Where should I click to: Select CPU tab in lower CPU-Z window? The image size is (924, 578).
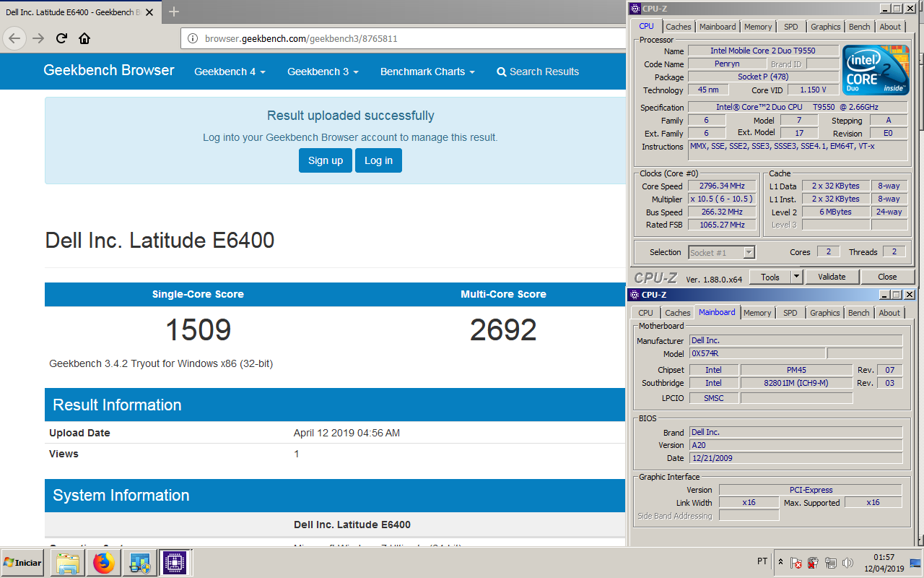[x=645, y=313]
